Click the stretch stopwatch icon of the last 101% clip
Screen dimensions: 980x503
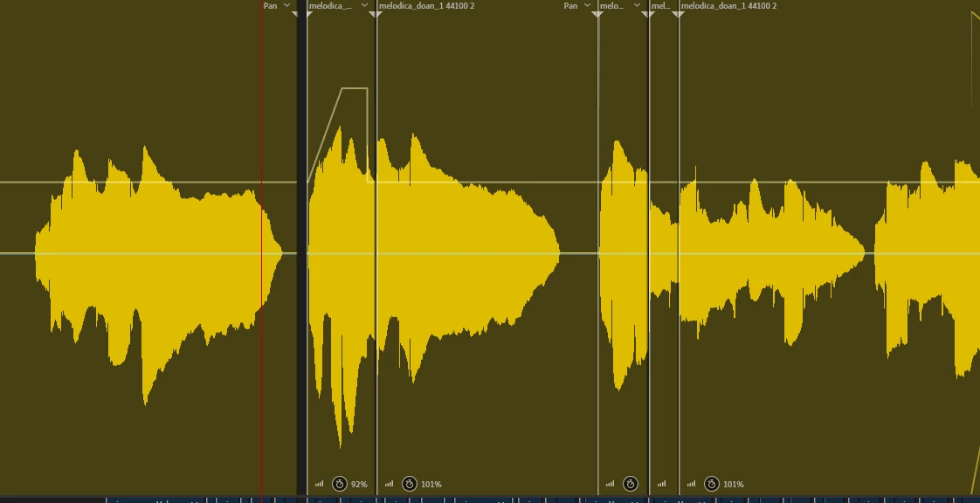coord(711,484)
